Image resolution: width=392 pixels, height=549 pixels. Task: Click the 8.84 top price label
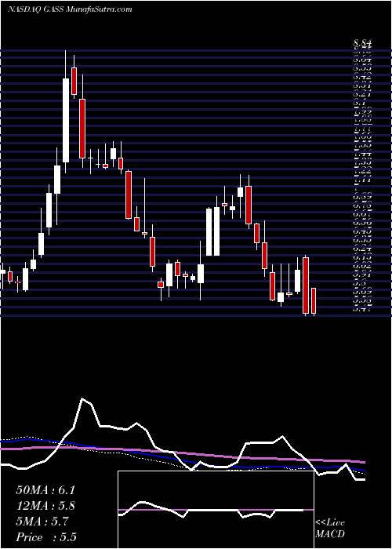pyautogui.click(x=362, y=44)
